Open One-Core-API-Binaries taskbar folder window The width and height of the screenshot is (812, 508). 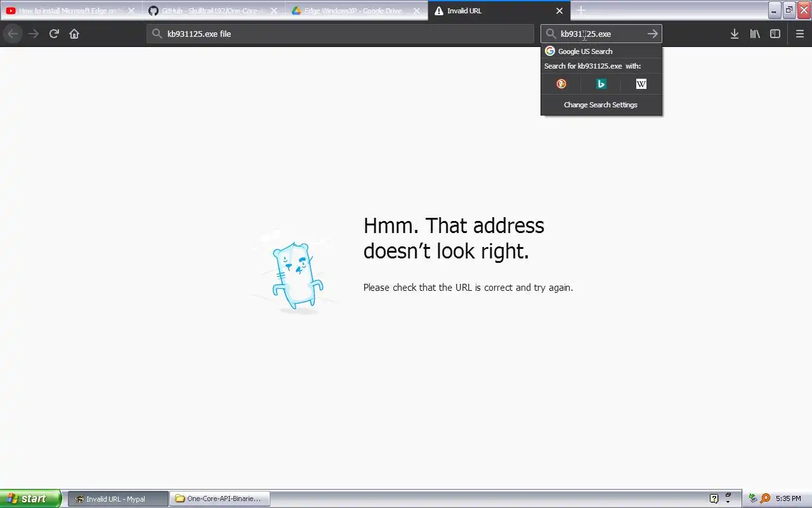219,498
